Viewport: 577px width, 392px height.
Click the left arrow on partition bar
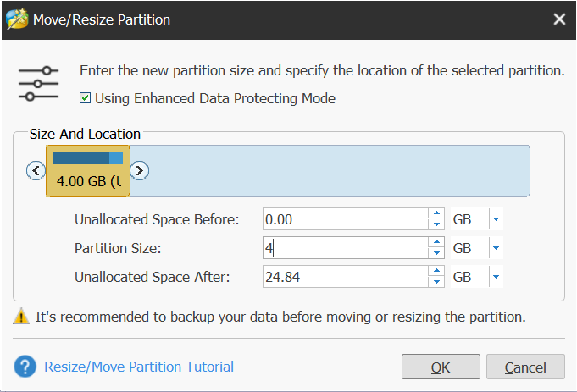(36, 171)
